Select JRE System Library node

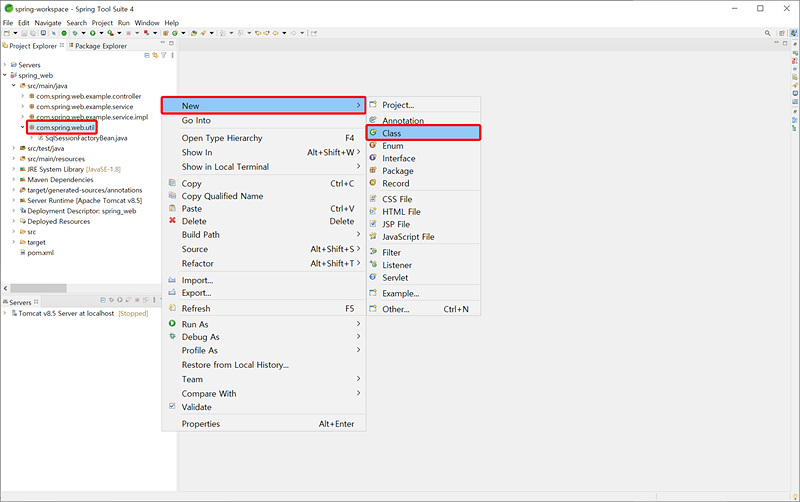73,169
